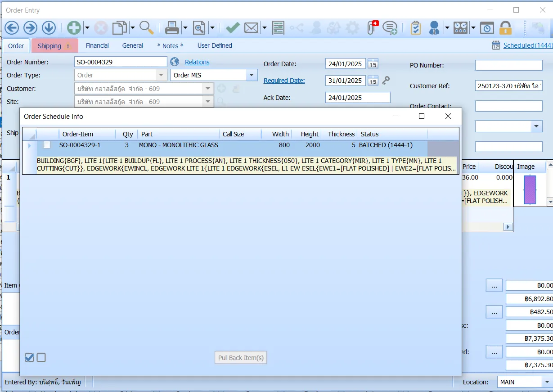Click the tape reel machine toolbar icon

(460, 28)
